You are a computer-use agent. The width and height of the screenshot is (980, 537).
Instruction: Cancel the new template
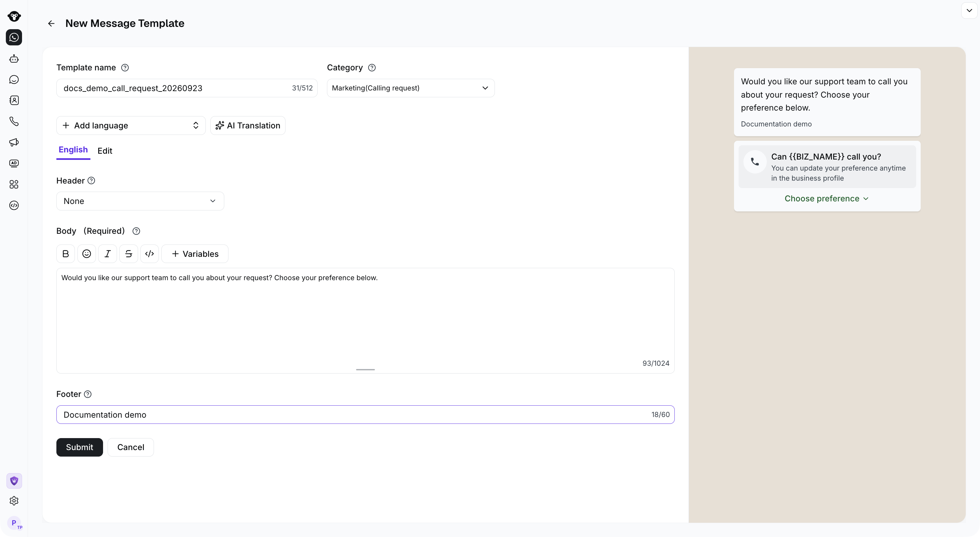[131, 447]
